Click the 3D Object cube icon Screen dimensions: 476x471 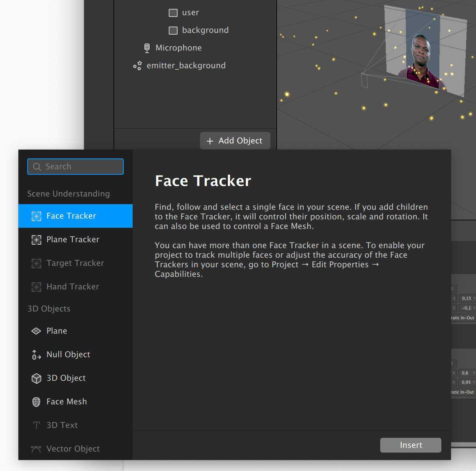[36, 378]
